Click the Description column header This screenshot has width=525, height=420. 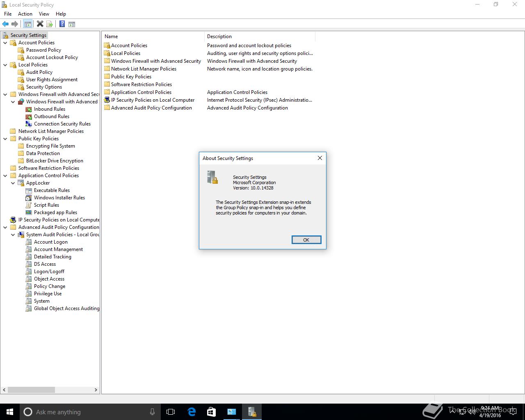260,37
